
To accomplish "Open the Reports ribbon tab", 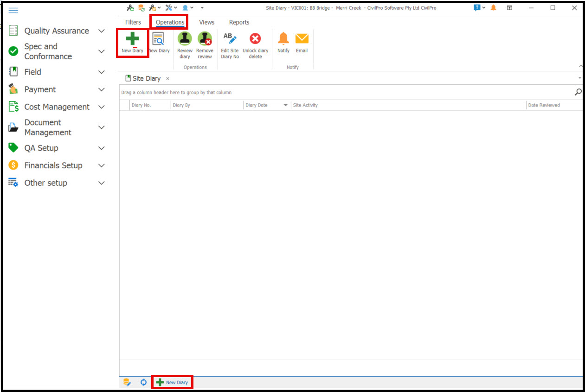I will (x=239, y=22).
